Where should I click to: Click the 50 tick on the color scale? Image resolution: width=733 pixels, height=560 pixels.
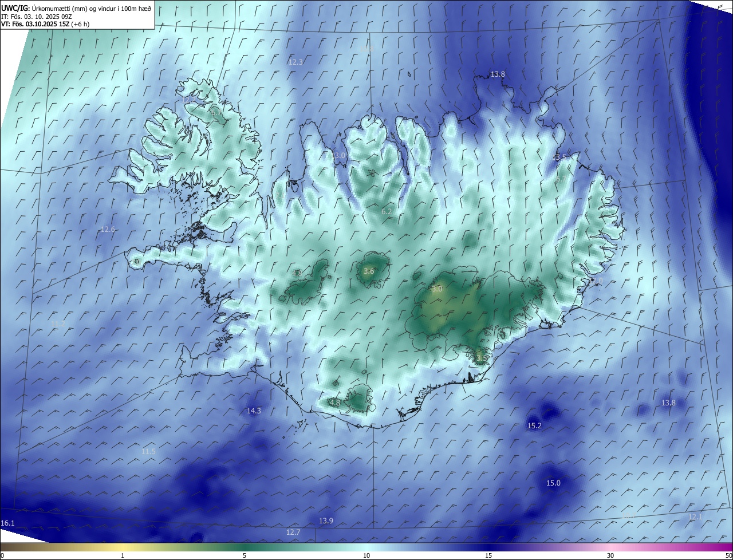728,555
